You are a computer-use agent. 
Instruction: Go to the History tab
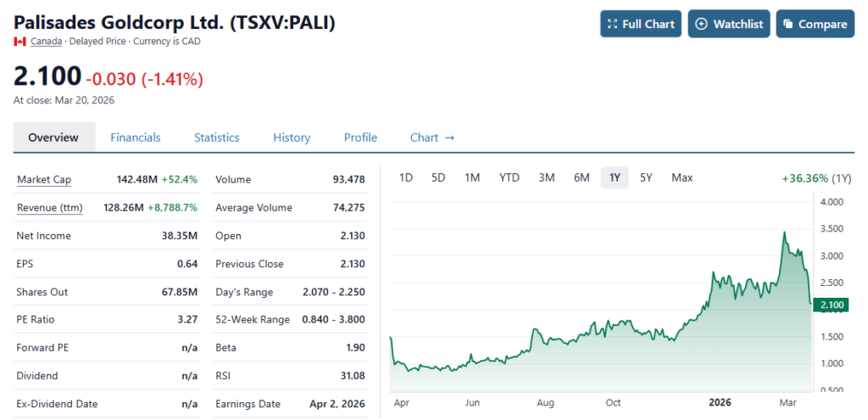click(292, 137)
